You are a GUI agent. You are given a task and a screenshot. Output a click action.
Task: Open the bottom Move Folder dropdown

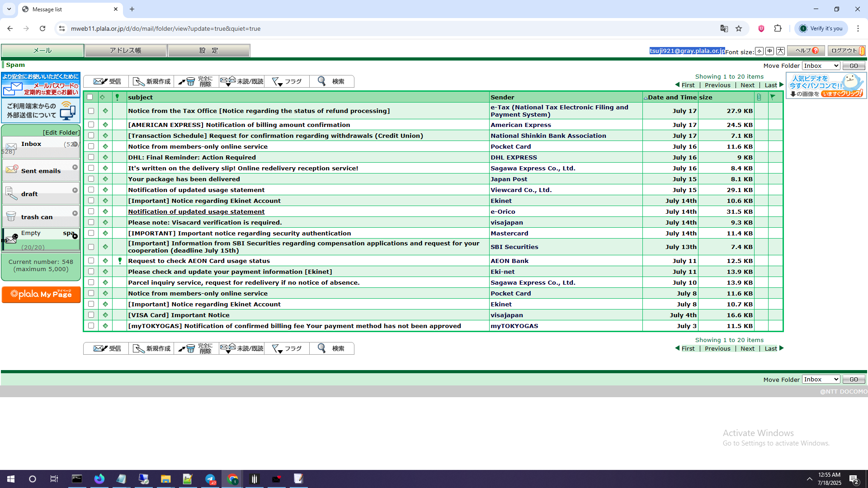click(821, 380)
